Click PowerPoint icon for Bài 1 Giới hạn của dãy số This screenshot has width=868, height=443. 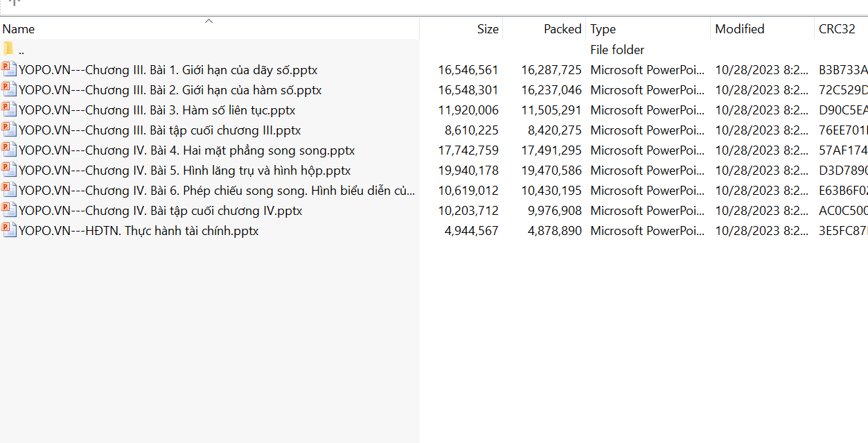9,69
